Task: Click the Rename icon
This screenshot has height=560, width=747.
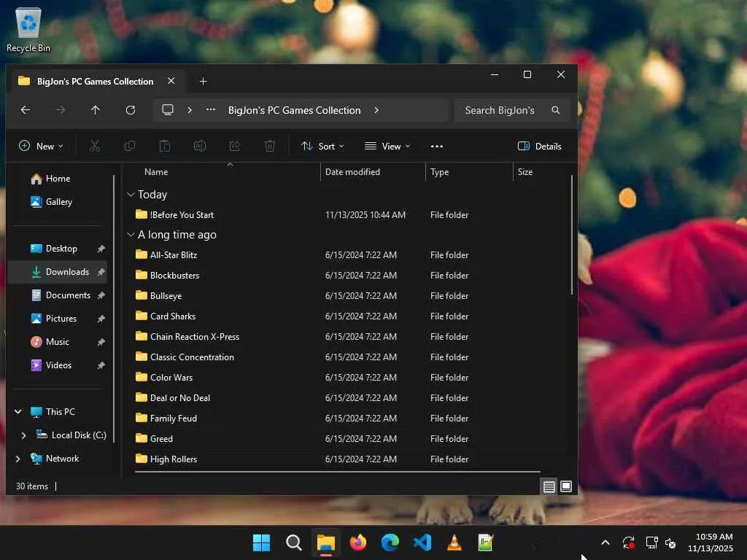Action: [x=200, y=146]
